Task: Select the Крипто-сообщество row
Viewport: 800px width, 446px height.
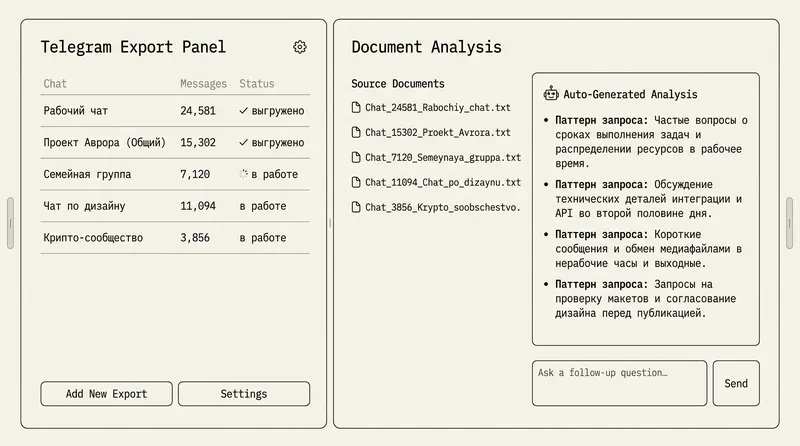Action: (x=175, y=237)
